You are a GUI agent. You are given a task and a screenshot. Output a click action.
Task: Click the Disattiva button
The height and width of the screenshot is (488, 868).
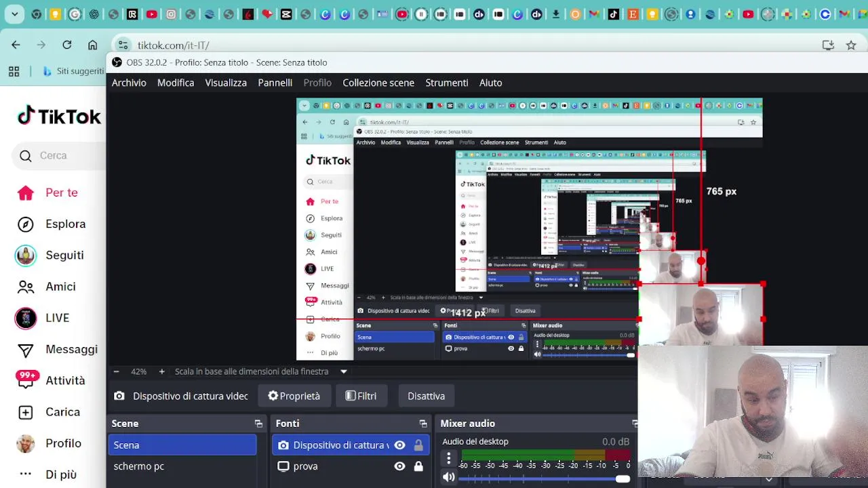pos(426,396)
